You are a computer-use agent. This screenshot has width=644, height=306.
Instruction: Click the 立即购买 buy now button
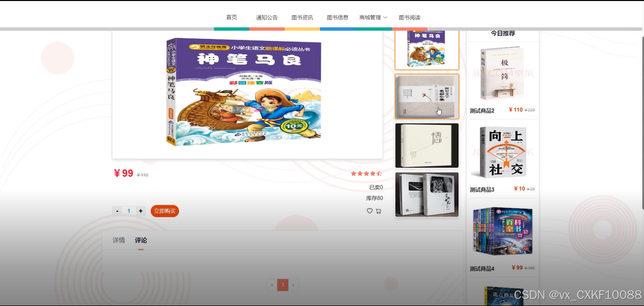tap(165, 211)
